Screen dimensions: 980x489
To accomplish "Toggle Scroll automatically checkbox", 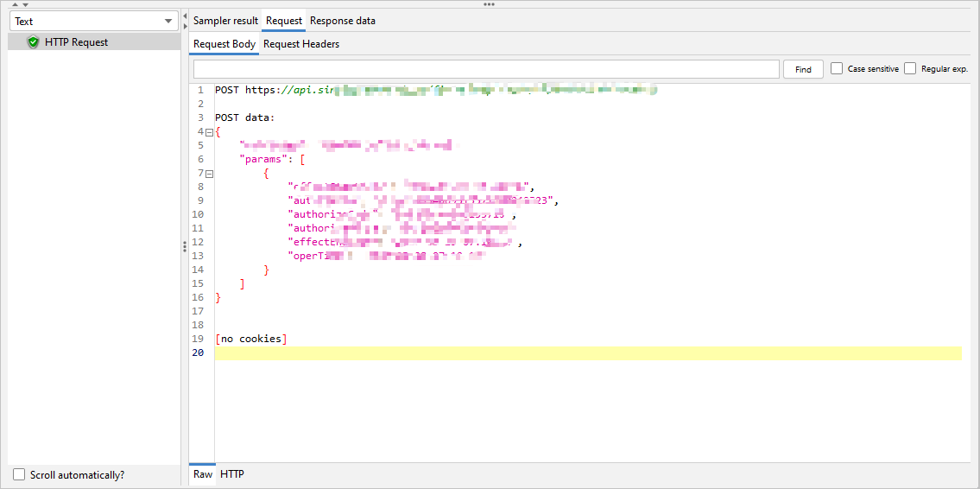I will pos(19,475).
